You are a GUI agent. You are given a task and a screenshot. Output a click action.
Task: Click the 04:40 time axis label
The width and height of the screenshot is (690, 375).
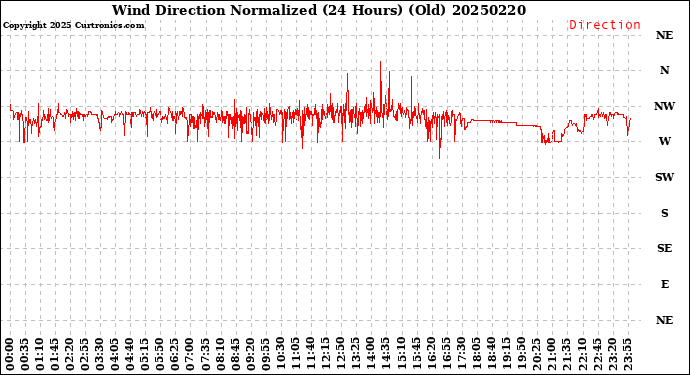[130, 355]
